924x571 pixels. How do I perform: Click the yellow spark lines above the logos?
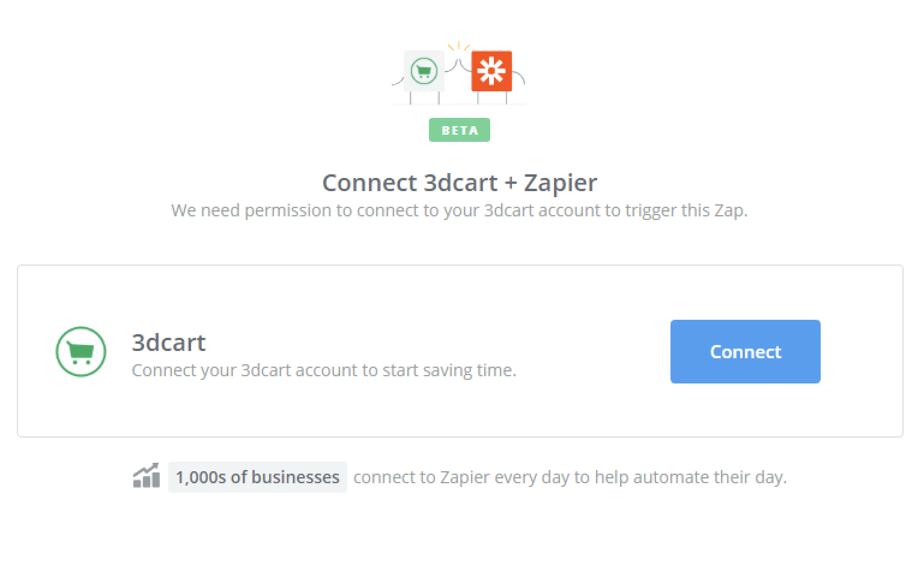458,46
